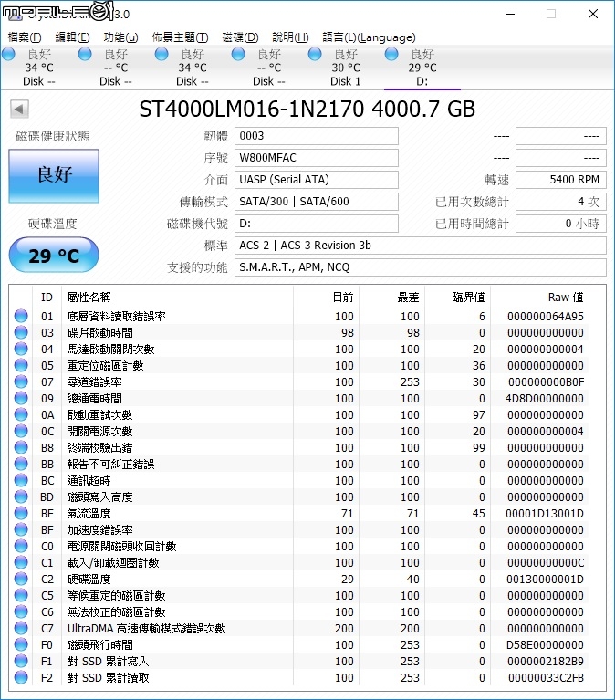Click the status orb for attribute C6

[21, 611]
